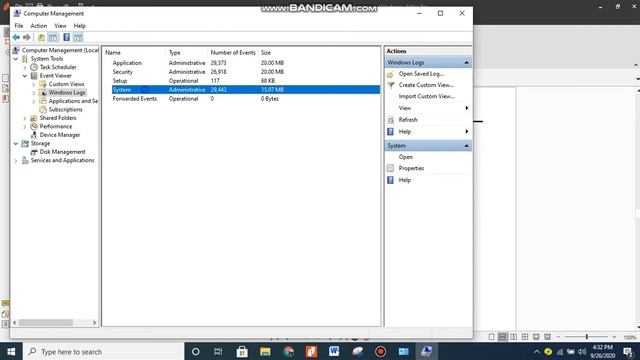Image resolution: width=640 pixels, height=360 pixels.
Task: Expand the Shared Folders node
Action: [25, 118]
